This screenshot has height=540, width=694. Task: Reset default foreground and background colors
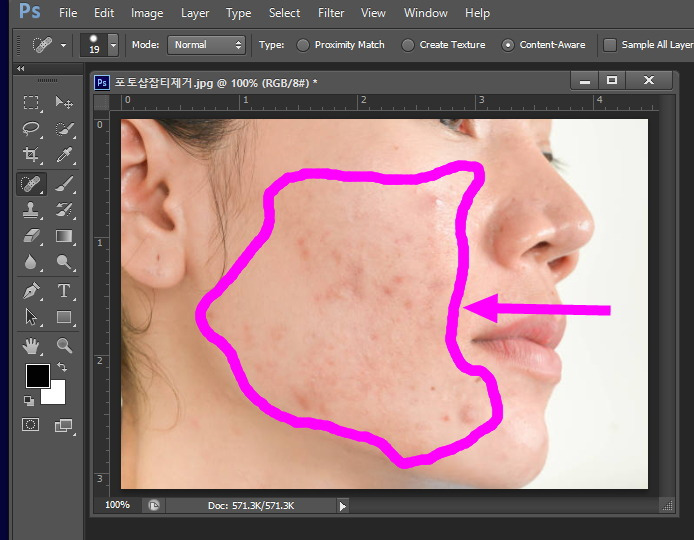29,401
